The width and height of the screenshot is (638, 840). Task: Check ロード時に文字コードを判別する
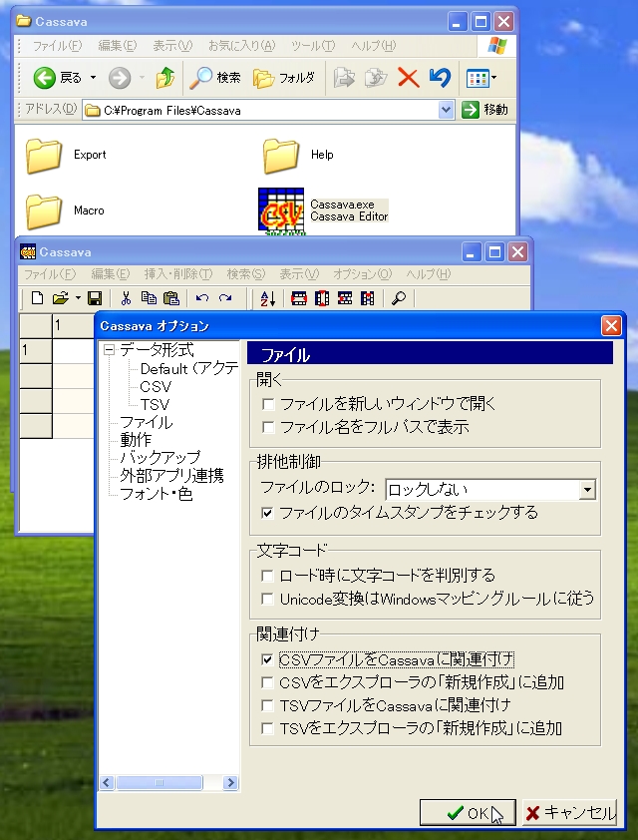(267, 576)
